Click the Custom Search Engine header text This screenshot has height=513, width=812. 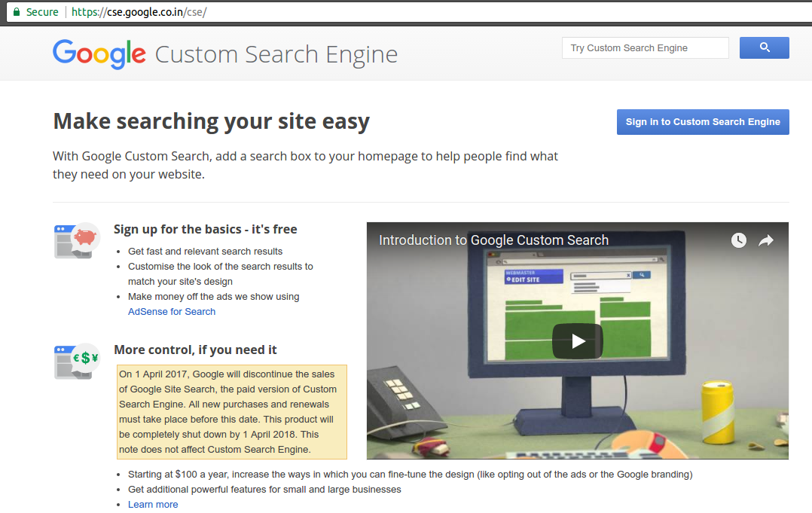(276, 53)
